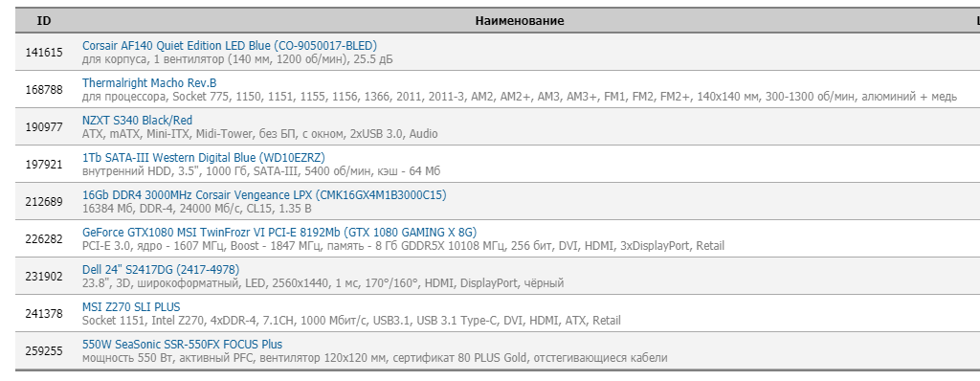Image resolution: width=980 pixels, height=381 pixels.
Task: Select ID 168788 cell
Action: (x=44, y=90)
